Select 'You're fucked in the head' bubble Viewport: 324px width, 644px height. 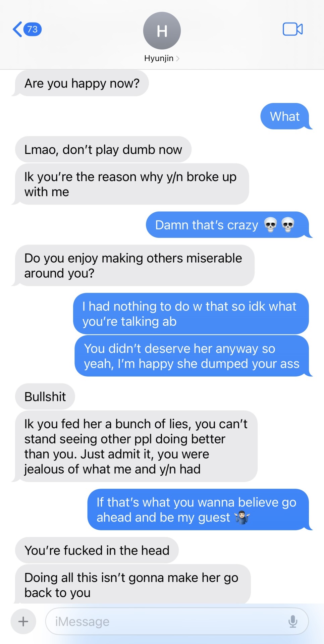97,550
